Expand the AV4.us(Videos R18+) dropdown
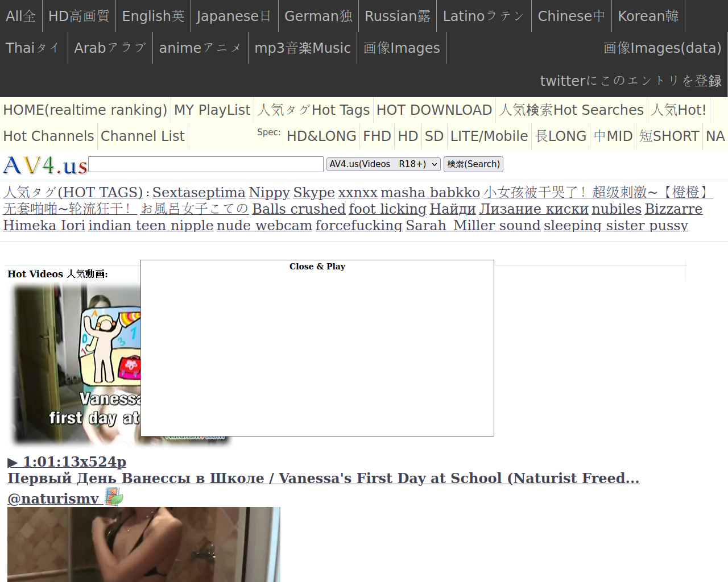The height and width of the screenshot is (582, 728). click(x=384, y=164)
